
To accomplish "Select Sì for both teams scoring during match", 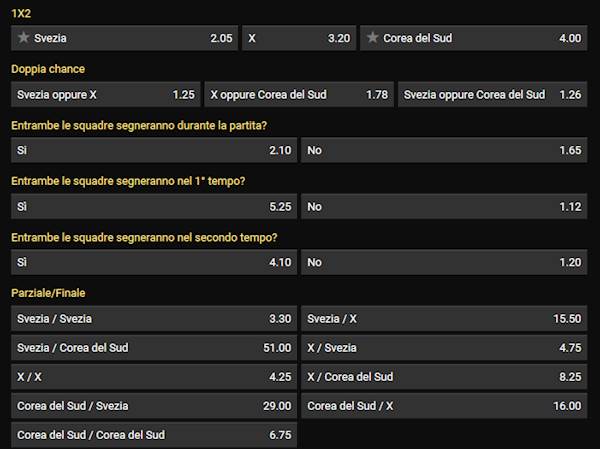I will [x=154, y=150].
